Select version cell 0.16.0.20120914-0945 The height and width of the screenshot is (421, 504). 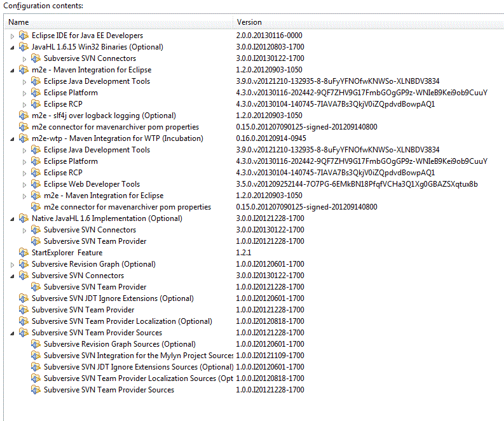(271, 138)
